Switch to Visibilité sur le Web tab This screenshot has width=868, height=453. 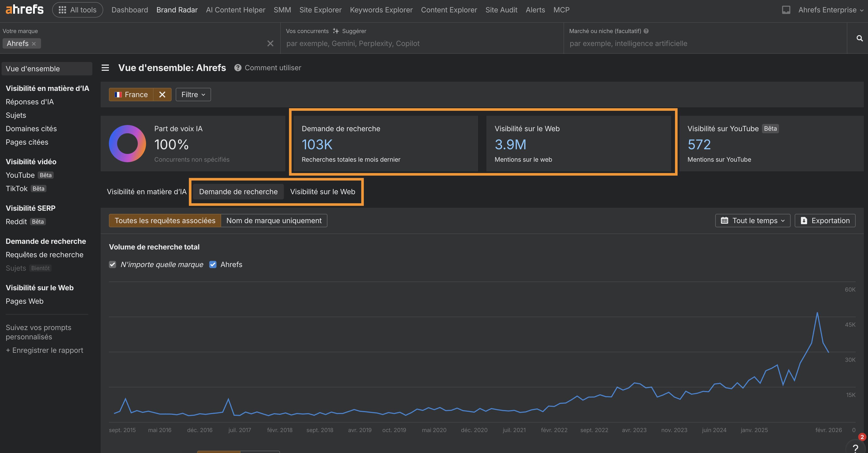click(323, 192)
